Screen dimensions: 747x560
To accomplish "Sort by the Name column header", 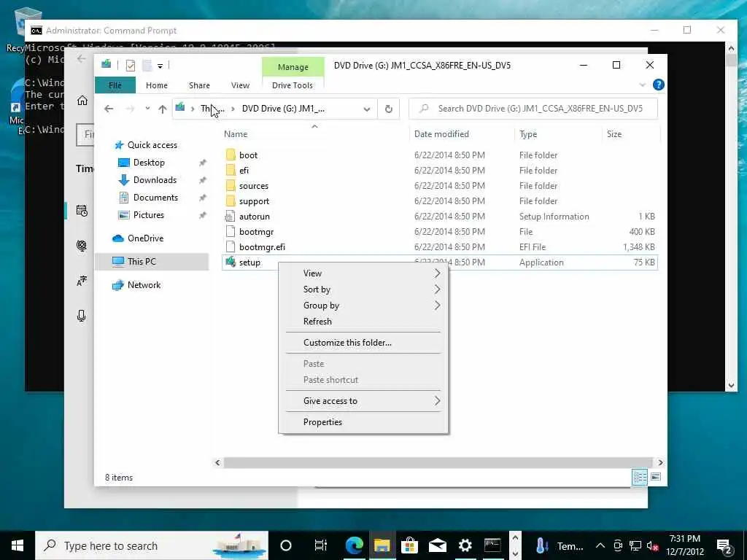I will coord(236,134).
